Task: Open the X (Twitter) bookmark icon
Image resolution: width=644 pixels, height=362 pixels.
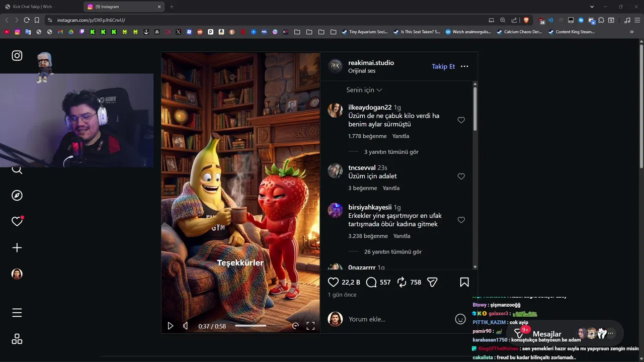Action: click(179, 32)
